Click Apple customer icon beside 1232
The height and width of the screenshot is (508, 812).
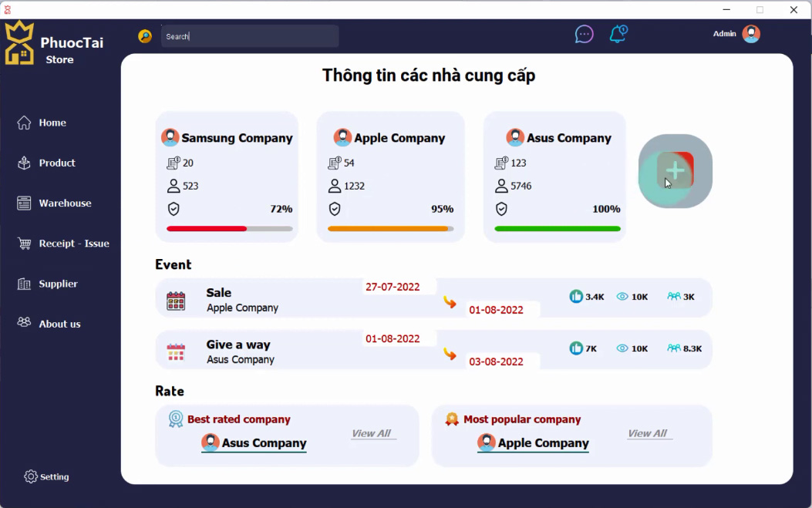pyautogui.click(x=335, y=186)
